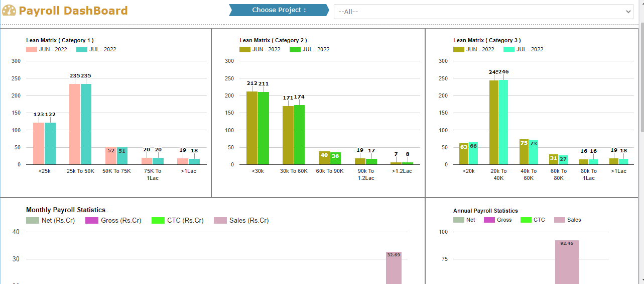The height and width of the screenshot is (284, 644).
Task: Click the Choose Project banner label
Action: [x=279, y=10]
